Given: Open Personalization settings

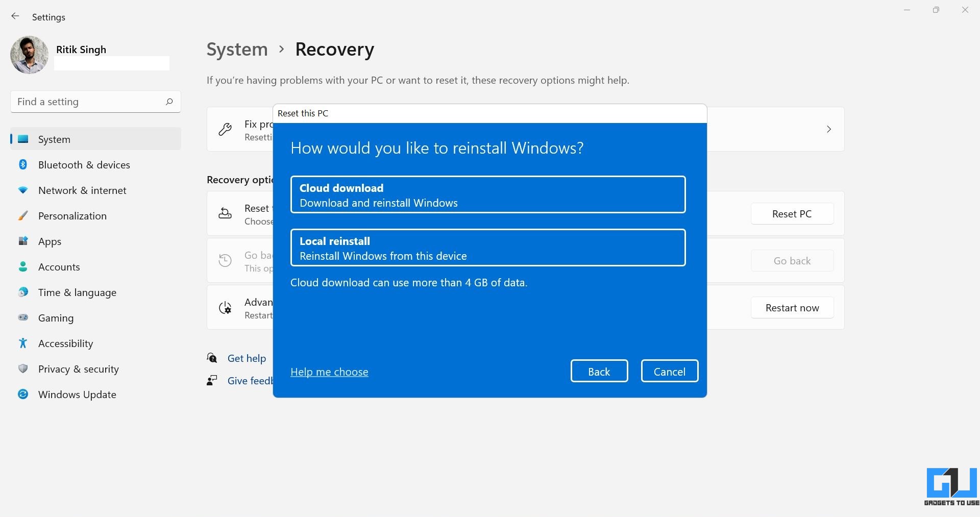Looking at the screenshot, I should pyautogui.click(x=95, y=215).
